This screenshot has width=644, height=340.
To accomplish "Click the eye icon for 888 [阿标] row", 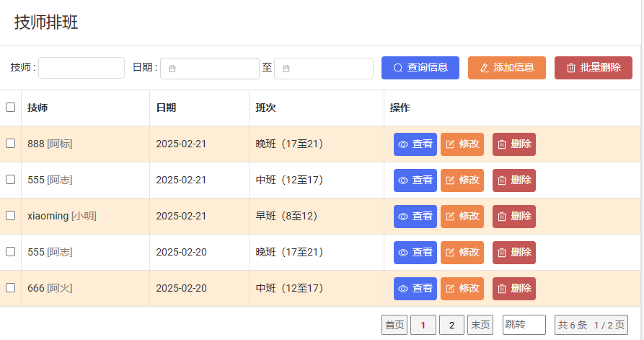I will (403, 144).
